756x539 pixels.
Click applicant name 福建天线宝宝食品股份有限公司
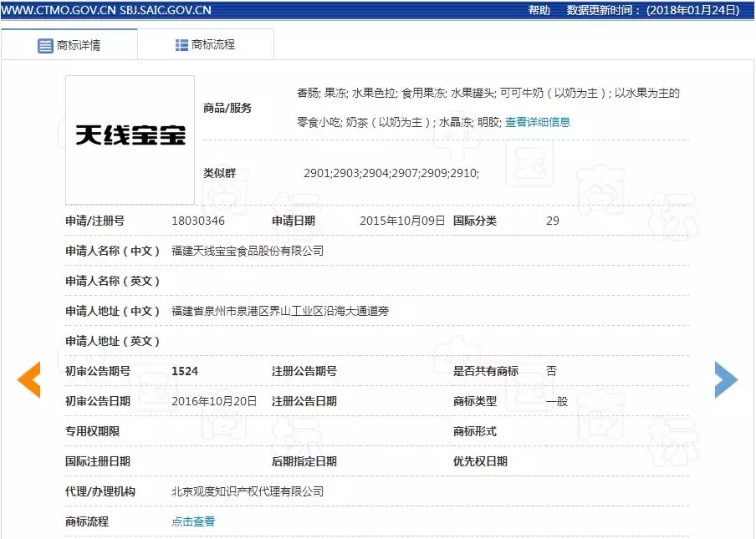[247, 251]
